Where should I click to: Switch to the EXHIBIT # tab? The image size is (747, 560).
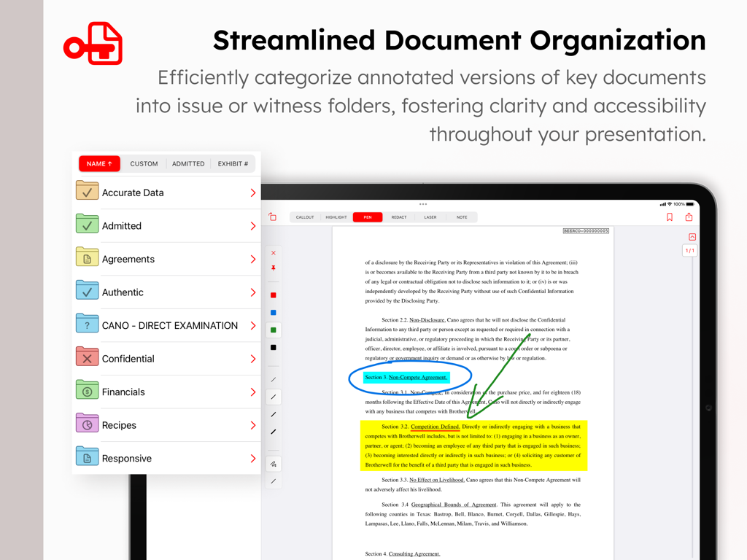click(x=233, y=163)
